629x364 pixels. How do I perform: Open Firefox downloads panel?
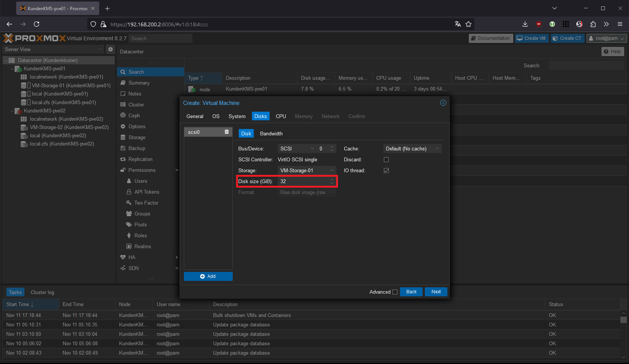pos(525,24)
